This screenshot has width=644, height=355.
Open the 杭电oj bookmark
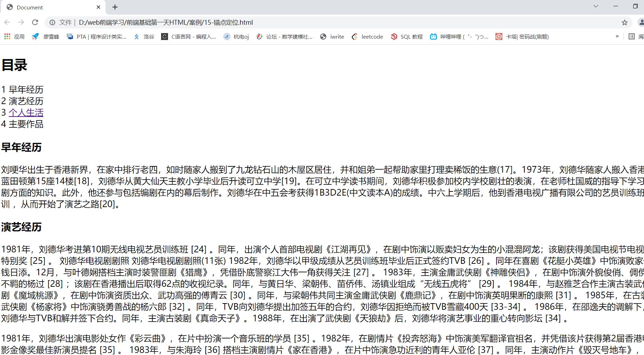[x=236, y=37]
